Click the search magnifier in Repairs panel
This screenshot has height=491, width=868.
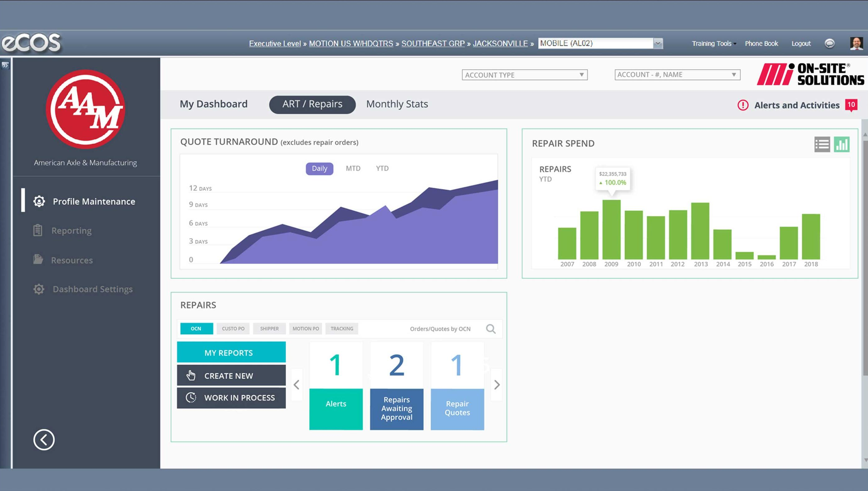pos(491,329)
